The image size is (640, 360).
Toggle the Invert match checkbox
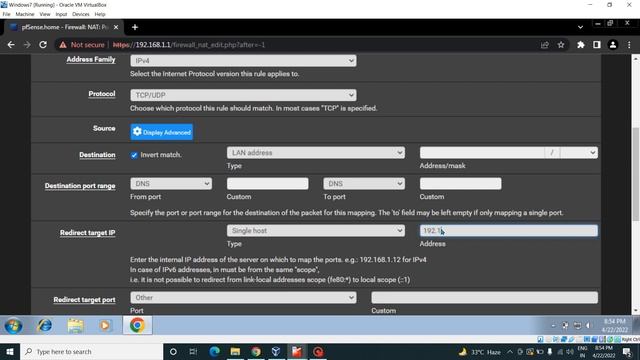(134, 155)
